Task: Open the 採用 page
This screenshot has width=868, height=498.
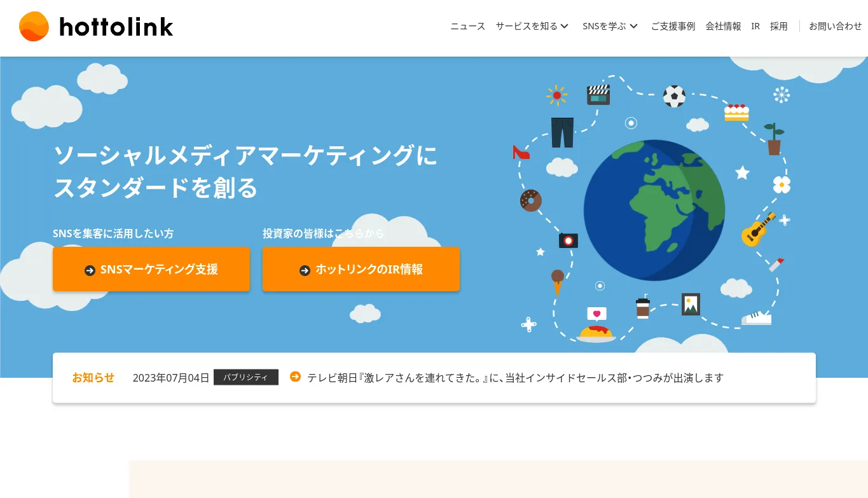Action: [x=778, y=26]
